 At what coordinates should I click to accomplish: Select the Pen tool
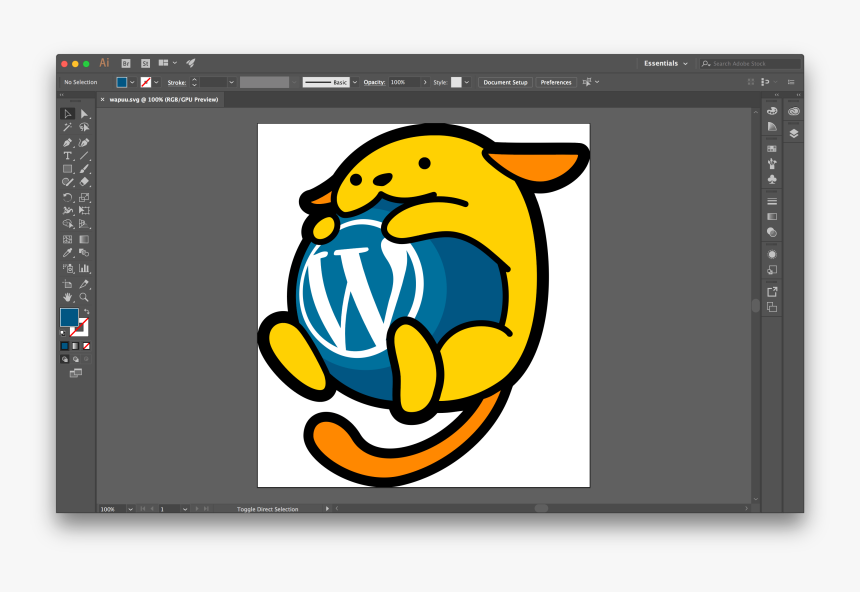tap(67, 143)
